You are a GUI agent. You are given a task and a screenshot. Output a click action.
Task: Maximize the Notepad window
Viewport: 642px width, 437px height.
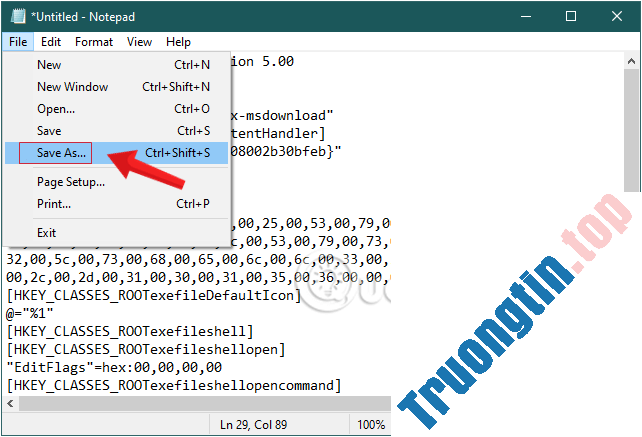pos(570,16)
